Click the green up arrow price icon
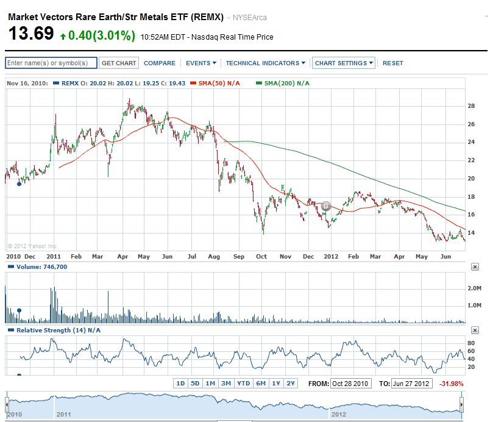 click(x=63, y=37)
